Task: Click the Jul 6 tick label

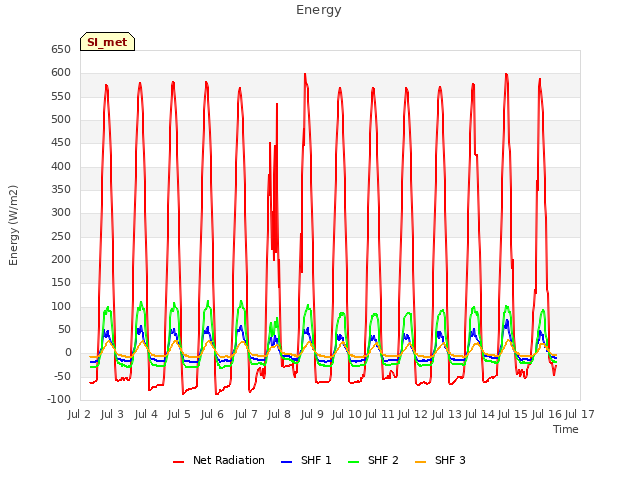Action: (x=212, y=414)
